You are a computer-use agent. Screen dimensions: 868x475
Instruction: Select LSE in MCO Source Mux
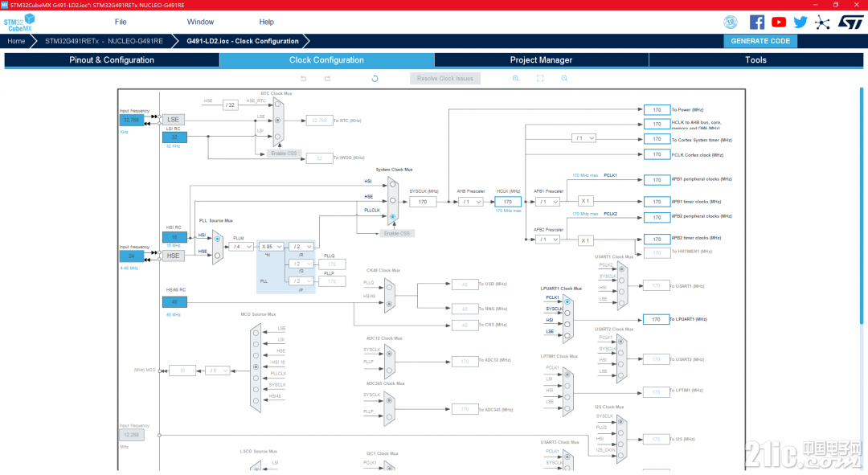256,333
